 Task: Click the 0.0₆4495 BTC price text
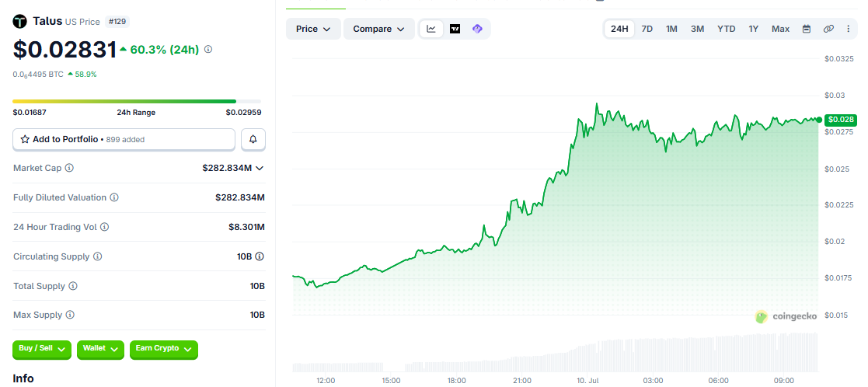[38, 74]
